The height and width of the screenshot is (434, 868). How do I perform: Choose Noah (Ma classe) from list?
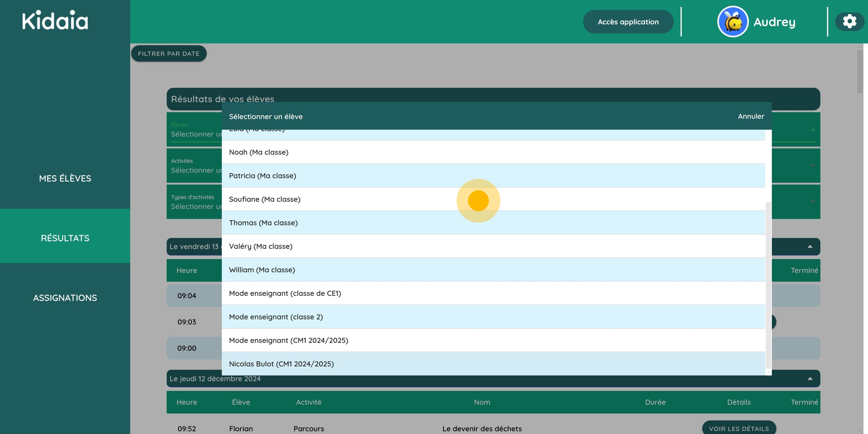click(x=259, y=152)
